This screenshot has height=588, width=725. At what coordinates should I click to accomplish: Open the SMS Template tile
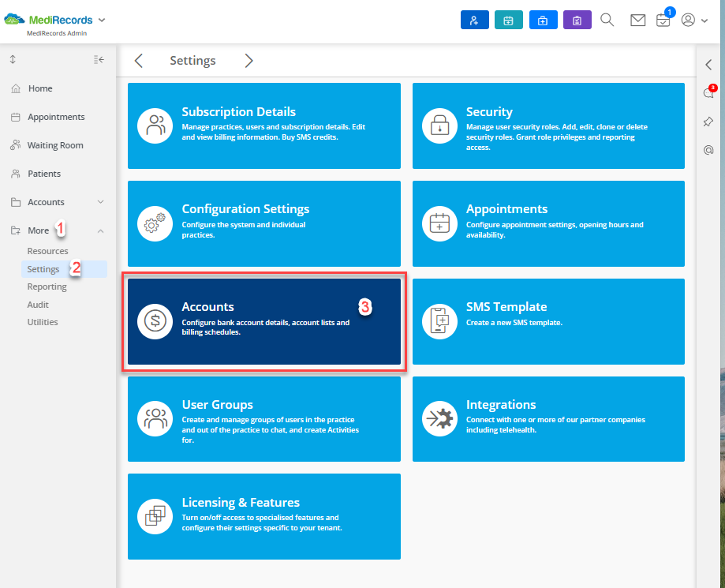(x=548, y=321)
